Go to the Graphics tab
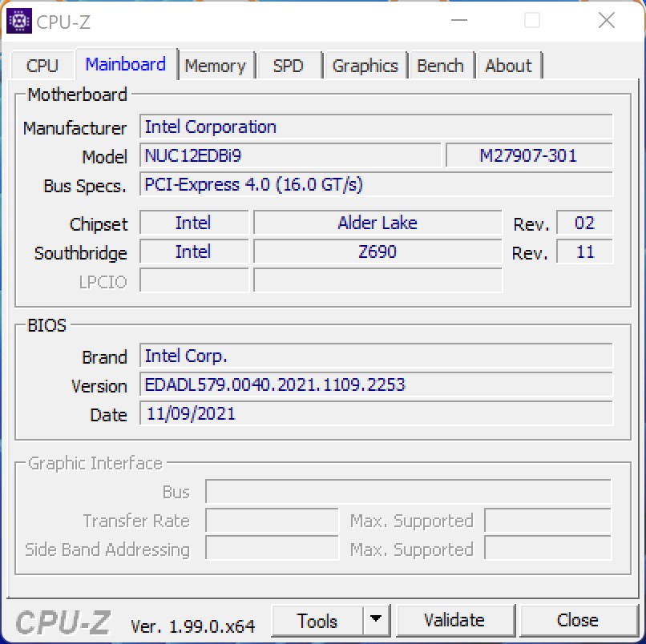The image size is (646, 644). 365,66
